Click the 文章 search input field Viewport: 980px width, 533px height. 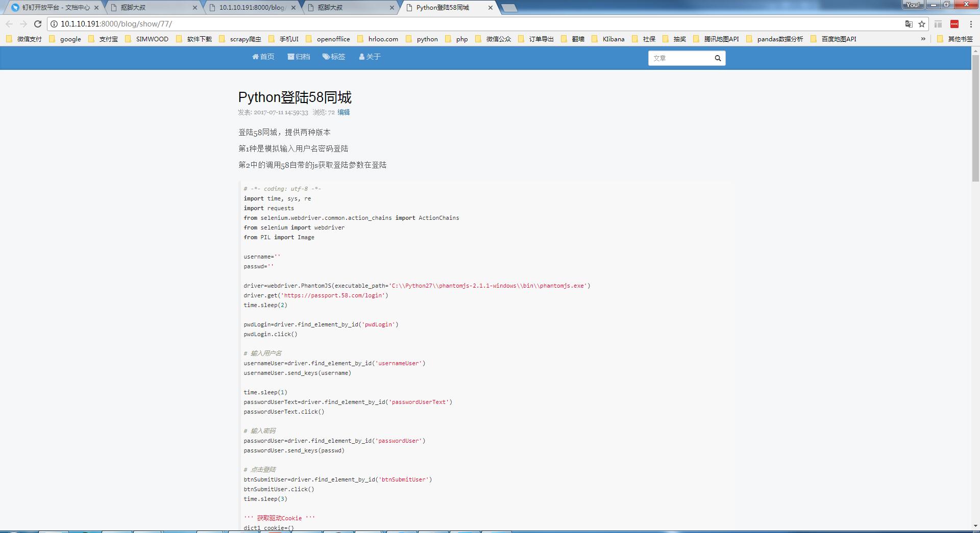[680, 58]
